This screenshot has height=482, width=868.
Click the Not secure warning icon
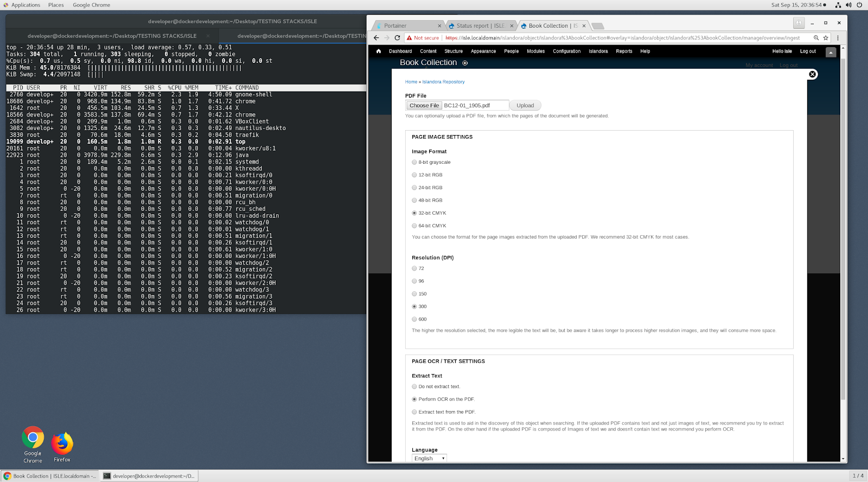click(x=410, y=38)
